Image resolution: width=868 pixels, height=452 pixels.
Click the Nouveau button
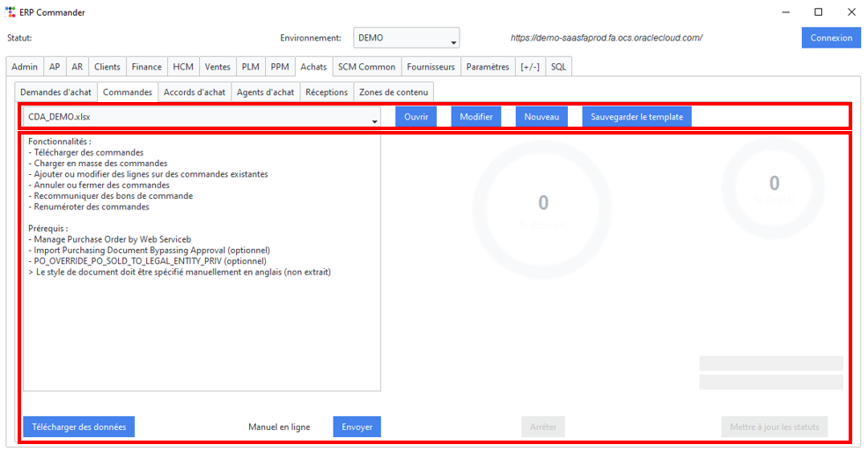[541, 117]
